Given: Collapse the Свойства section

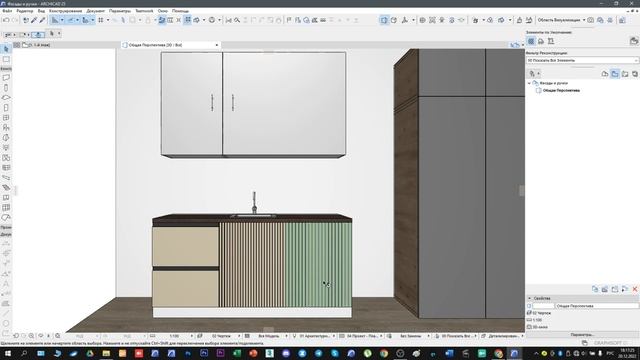Looking at the screenshot, I should [529, 298].
